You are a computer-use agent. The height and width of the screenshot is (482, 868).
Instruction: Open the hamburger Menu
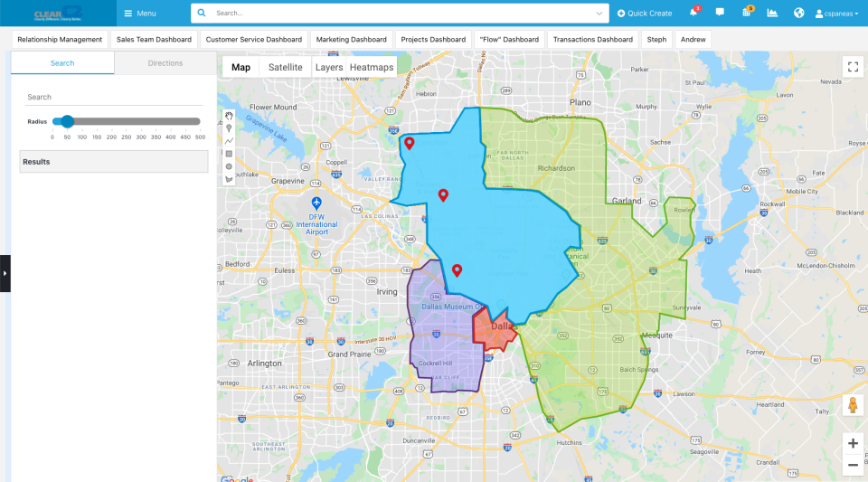140,14
